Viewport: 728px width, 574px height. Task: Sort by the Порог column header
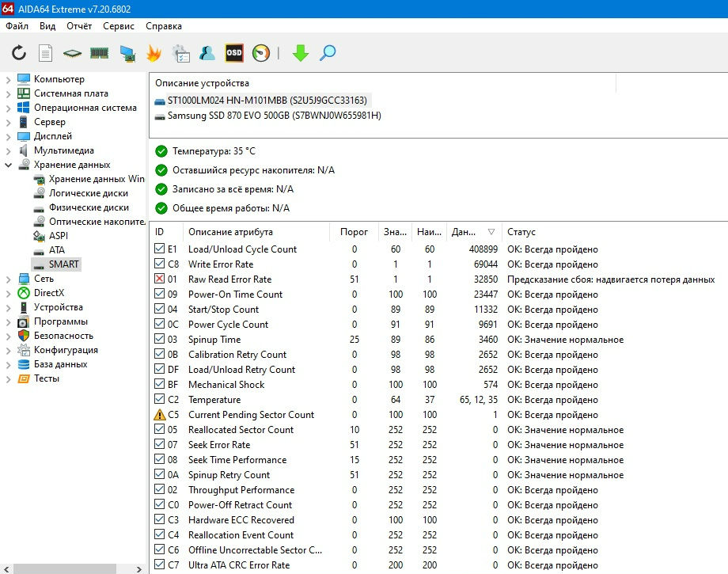(354, 232)
